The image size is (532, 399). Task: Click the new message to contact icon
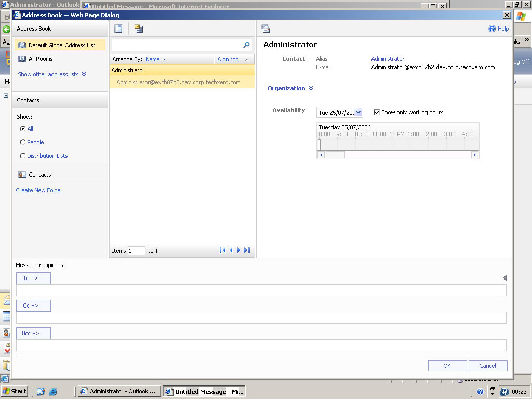click(x=138, y=29)
